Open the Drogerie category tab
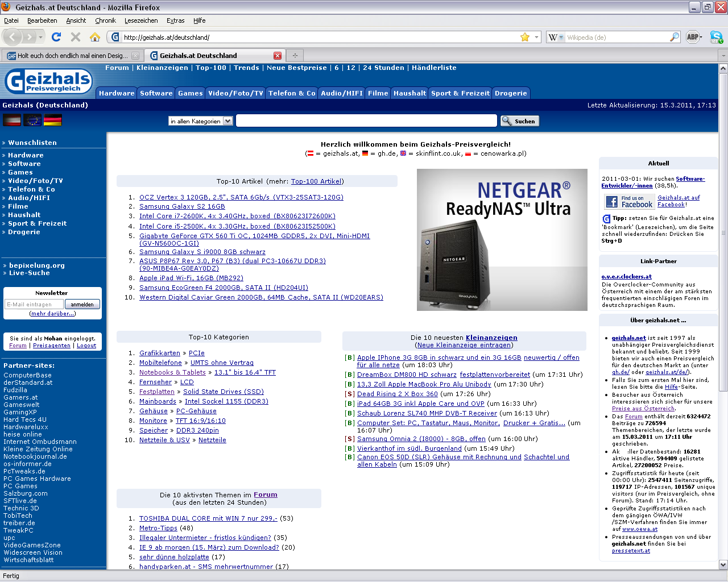 (x=511, y=93)
